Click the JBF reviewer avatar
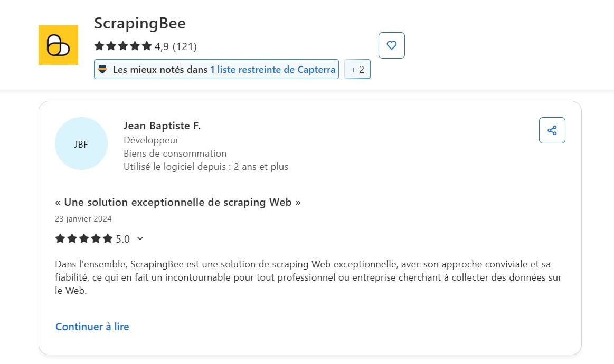This screenshot has width=614, height=364. 81,143
